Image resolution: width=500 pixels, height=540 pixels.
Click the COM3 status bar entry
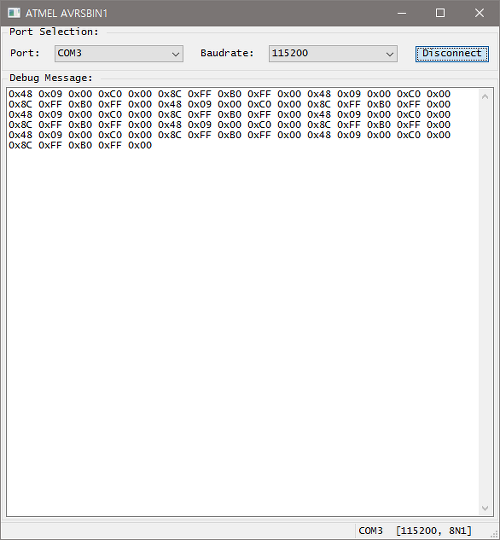pos(371,531)
